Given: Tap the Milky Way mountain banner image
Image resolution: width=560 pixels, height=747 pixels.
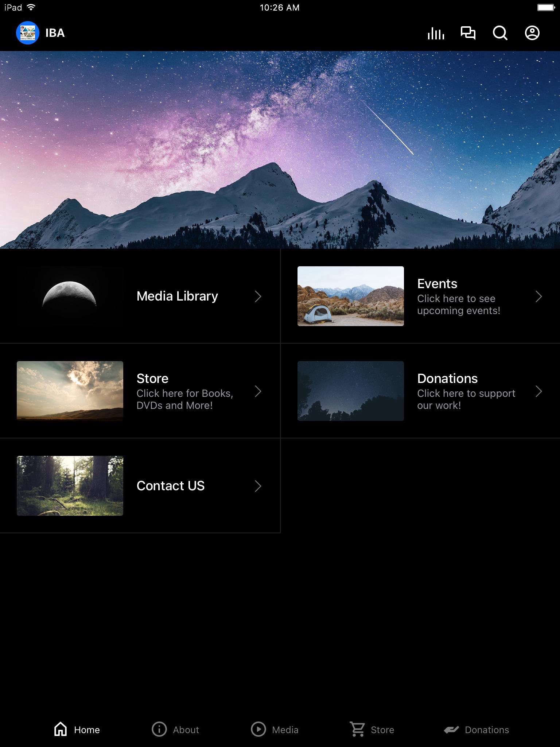Looking at the screenshot, I should tap(280, 150).
